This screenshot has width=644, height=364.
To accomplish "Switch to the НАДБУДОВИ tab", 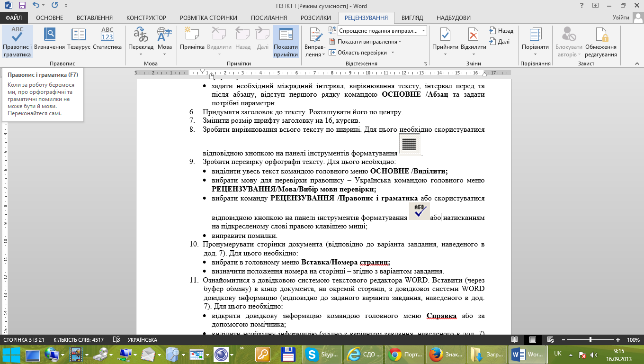I will click(x=453, y=18).
